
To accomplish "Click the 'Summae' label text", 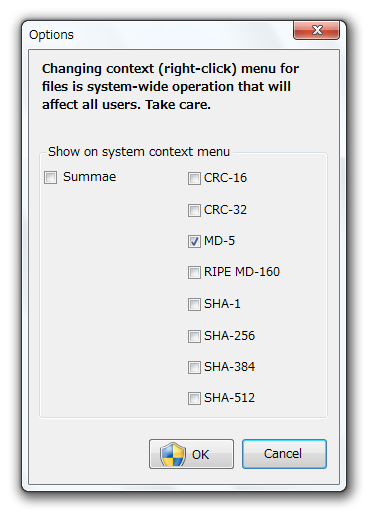I will (x=90, y=177).
